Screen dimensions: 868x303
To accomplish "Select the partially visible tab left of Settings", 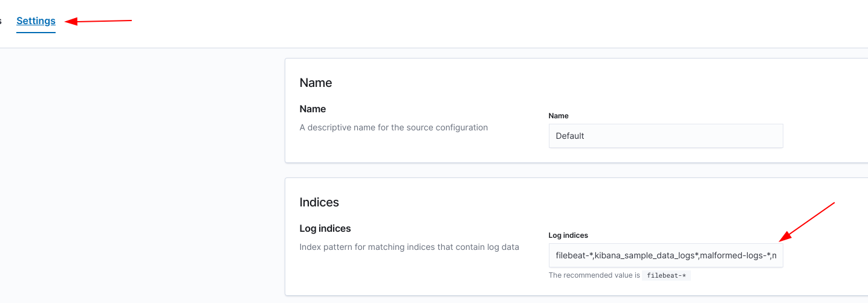I will coord(1,21).
